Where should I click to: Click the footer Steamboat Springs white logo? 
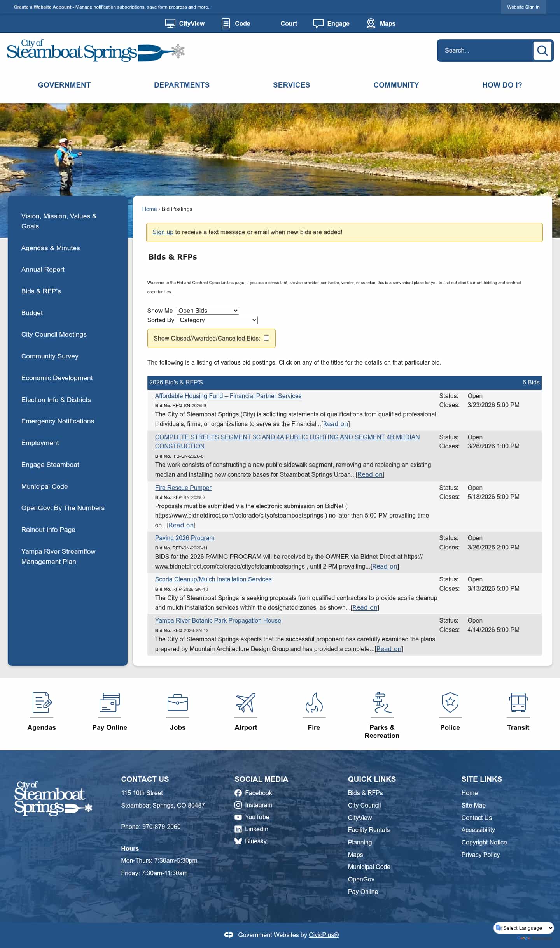tap(53, 799)
